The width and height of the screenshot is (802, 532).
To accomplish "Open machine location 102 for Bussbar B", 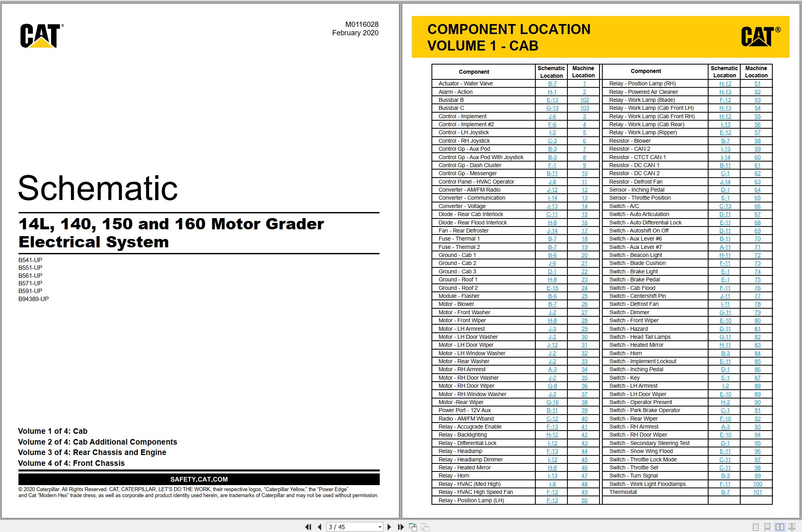I will [584, 100].
